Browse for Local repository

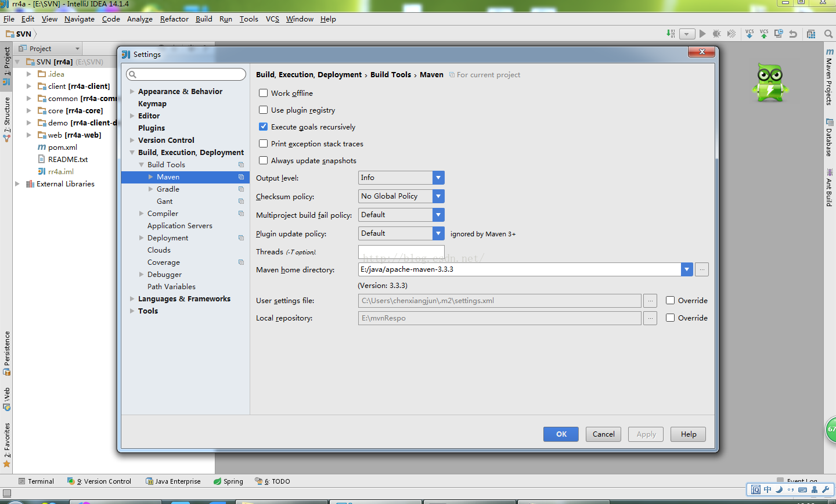[650, 318]
